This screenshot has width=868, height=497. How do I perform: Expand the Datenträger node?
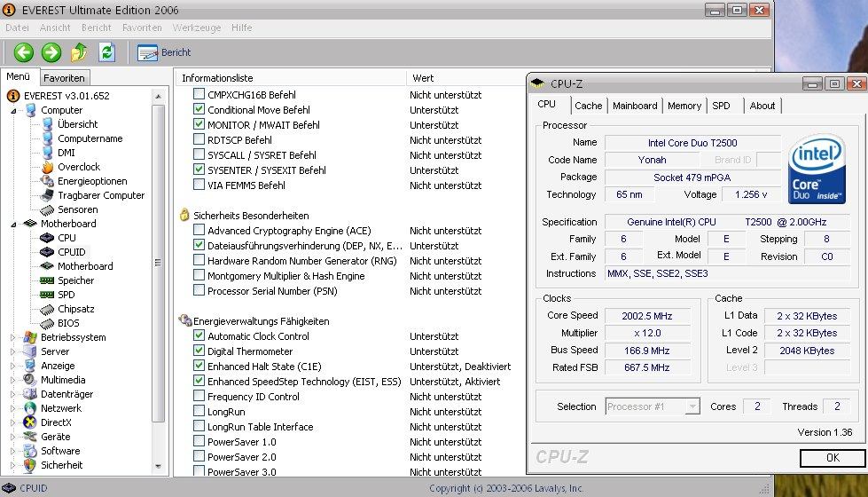tap(12, 394)
